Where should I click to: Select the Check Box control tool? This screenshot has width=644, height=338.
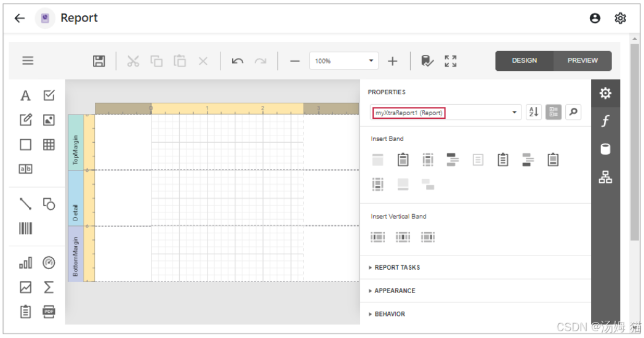49,95
